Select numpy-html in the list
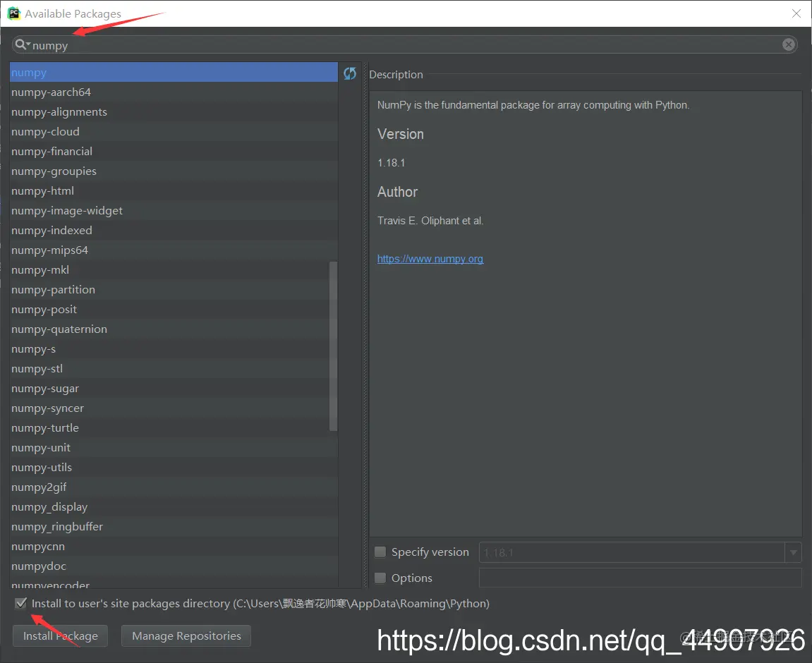The width and height of the screenshot is (812, 663). [174, 191]
